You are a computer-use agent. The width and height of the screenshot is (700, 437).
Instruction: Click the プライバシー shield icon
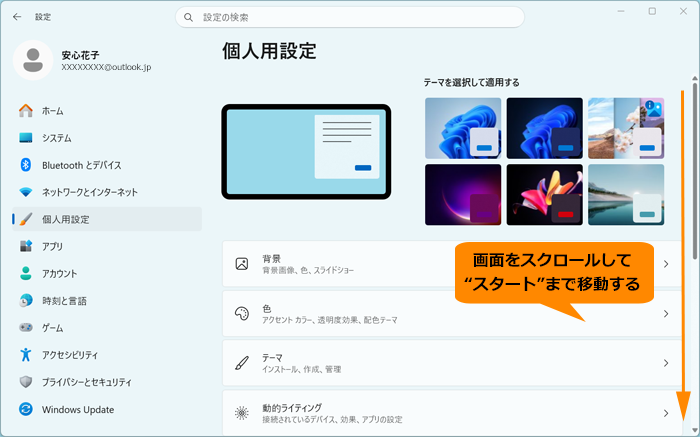pyautogui.click(x=26, y=382)
